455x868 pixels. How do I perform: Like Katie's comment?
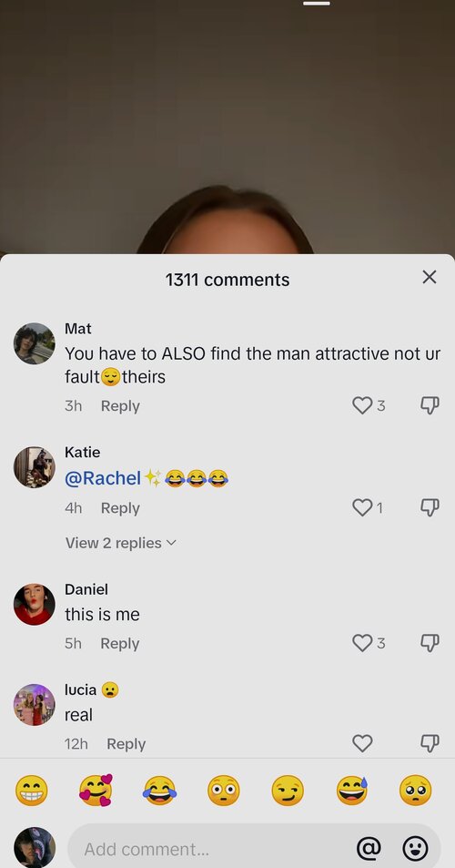pos(362,507)
